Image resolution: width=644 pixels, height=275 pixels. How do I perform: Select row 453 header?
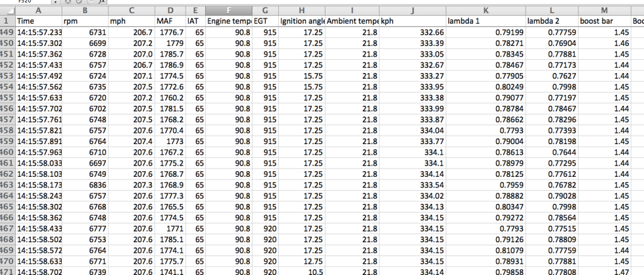click(8, 76)
